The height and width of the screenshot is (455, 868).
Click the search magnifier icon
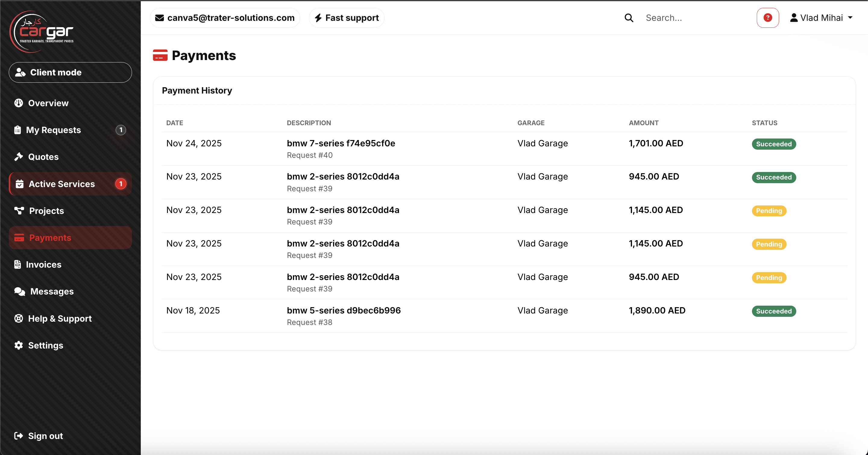(x=629, y=18)
